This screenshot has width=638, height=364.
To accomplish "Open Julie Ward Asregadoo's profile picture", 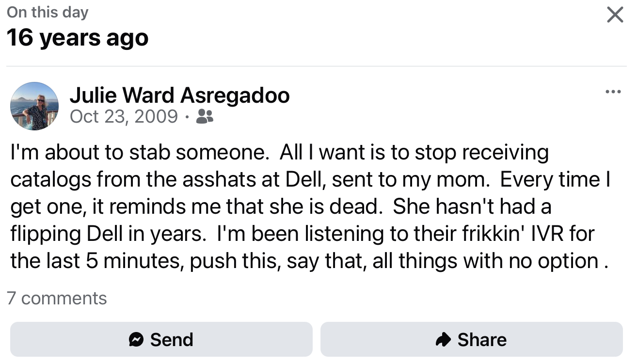I will point(34,106).
